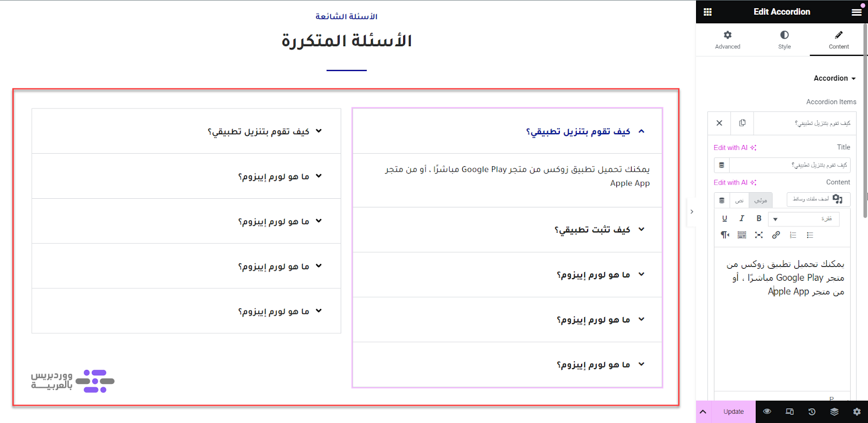Switch to the Content tab
868x423 pixels.
[839, 40]
